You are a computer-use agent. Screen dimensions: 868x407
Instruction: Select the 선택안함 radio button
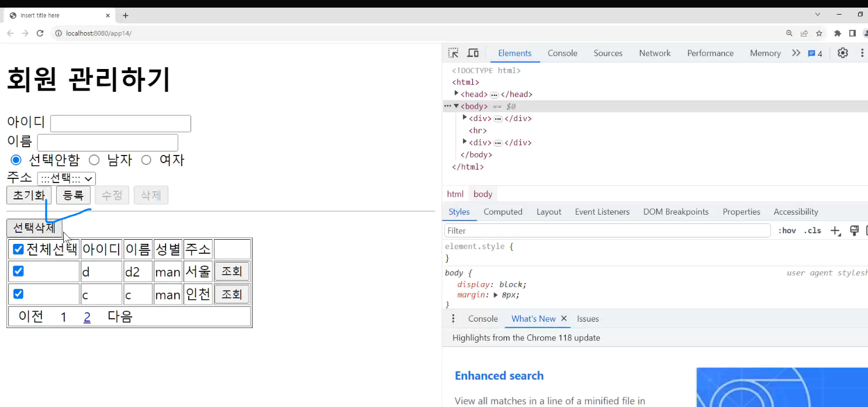click(16, 160)
